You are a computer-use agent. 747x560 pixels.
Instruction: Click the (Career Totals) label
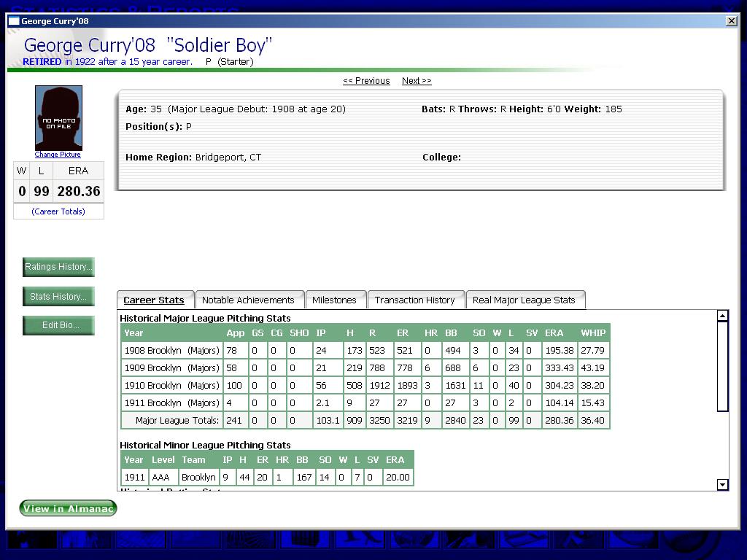[58, 211]
